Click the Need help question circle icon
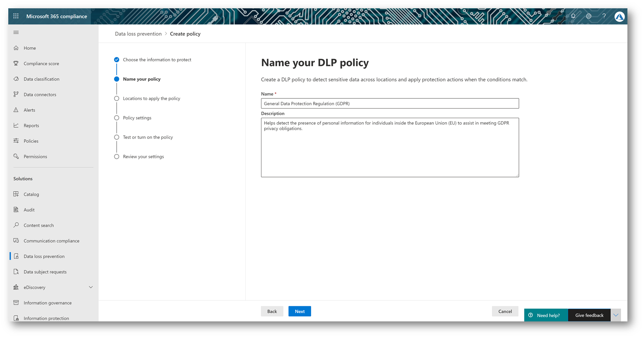644x338 pixels. click(x=531, y=315)
